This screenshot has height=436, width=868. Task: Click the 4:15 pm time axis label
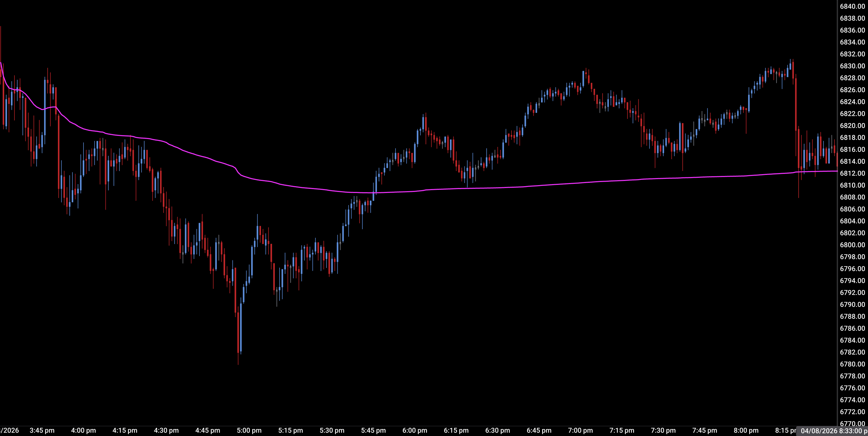coord(125,431)
